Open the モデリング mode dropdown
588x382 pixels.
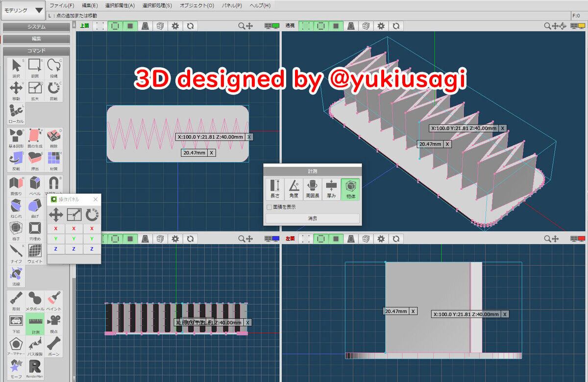coord(23,10)
